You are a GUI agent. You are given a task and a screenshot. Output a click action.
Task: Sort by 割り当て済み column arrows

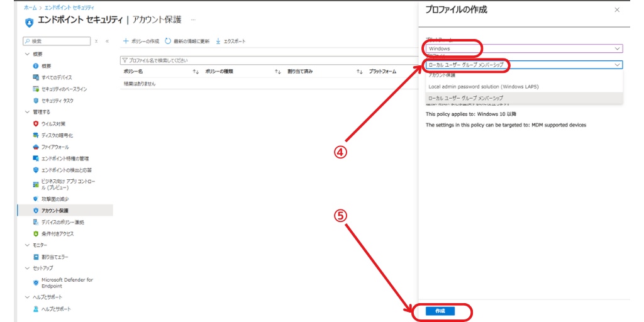360,72
